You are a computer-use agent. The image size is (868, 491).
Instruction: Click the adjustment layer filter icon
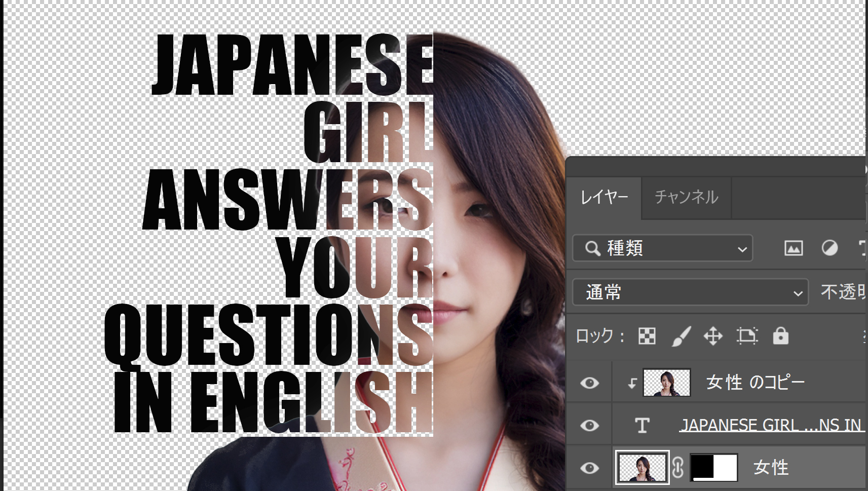[x=829, y=248]
